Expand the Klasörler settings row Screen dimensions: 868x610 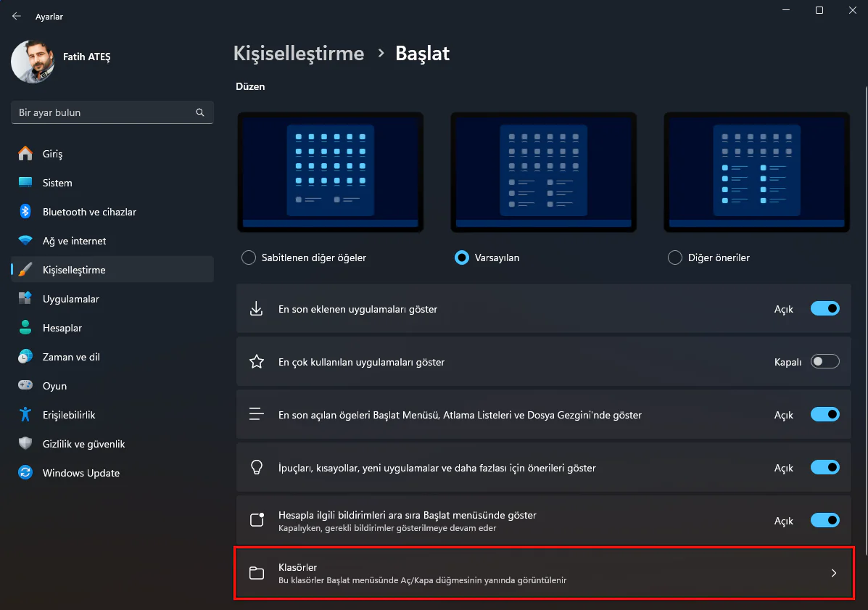[833, 573]
